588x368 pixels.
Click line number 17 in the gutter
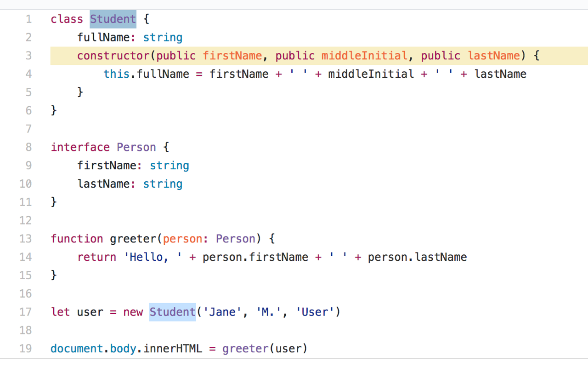click(x=26, y=312)
